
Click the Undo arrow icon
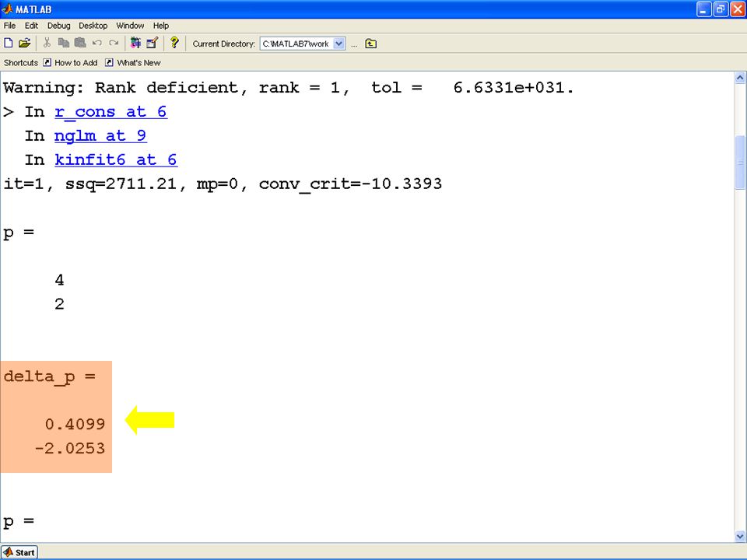(x=97, y=44)
